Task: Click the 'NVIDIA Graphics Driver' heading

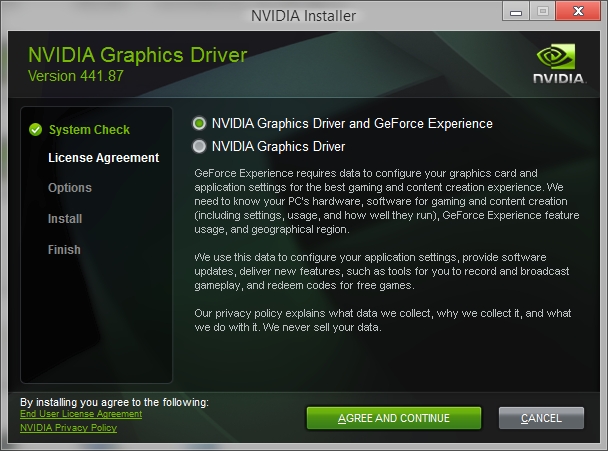Action: coord(137,55)
